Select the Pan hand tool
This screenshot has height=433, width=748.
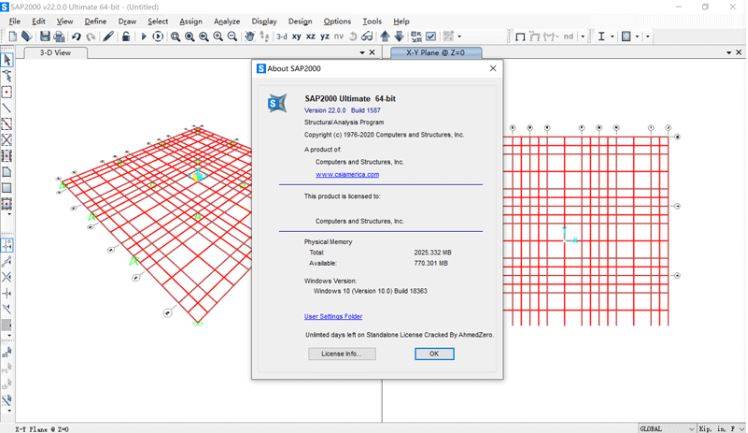[248, 36]
